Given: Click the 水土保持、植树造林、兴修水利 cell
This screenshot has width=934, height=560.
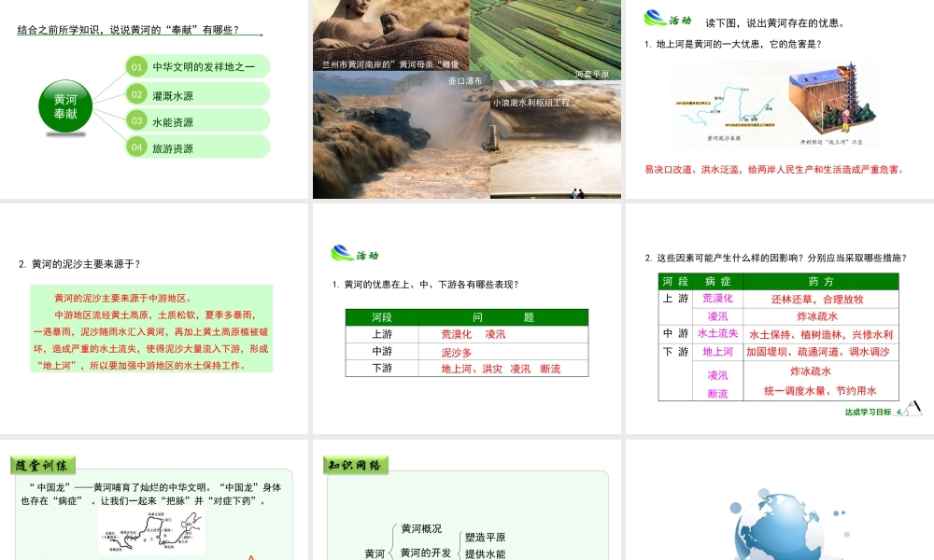Looking at the screenshot, I should (x=821, y=334).
